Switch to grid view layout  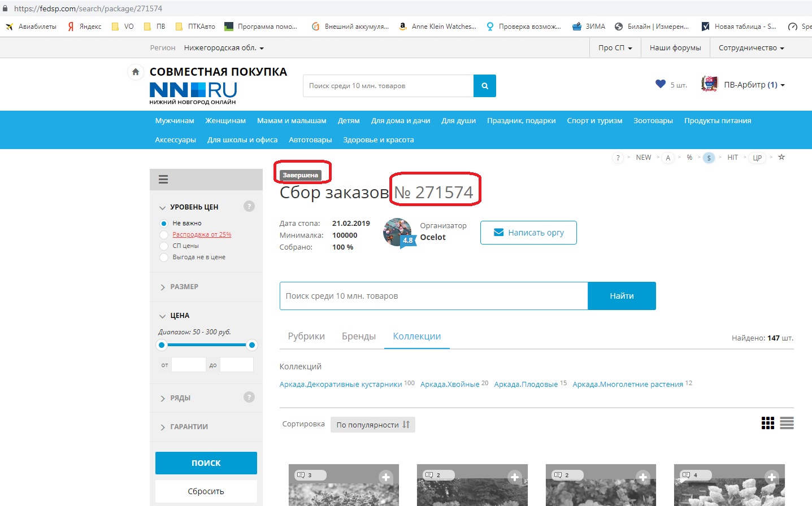(x=767, y=423)
